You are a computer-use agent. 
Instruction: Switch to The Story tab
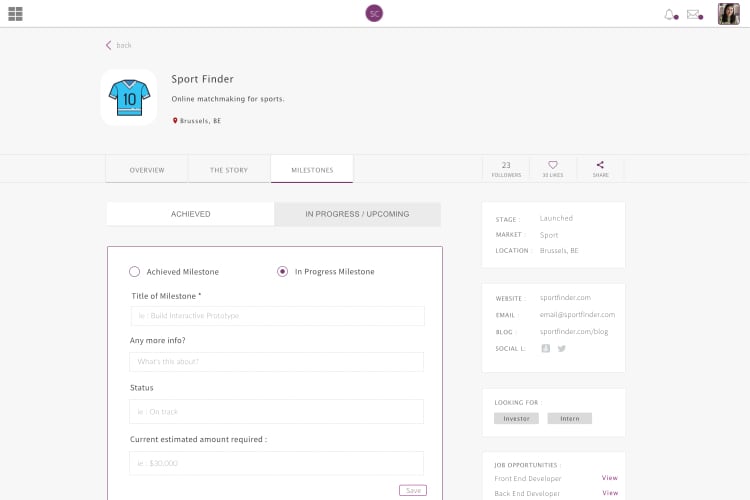(229, 170)
